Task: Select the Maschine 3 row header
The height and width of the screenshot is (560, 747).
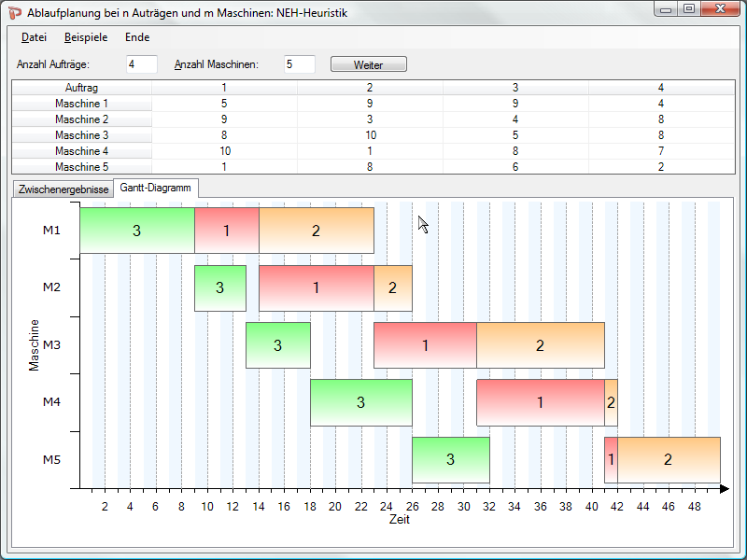Action: pyautogui.click(x=82, y=135)
